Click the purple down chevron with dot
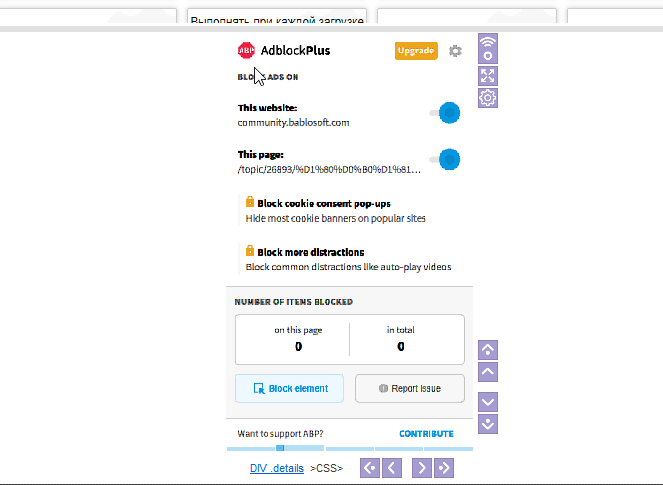The width and height of the screenshot is (663, 485). 488,424
